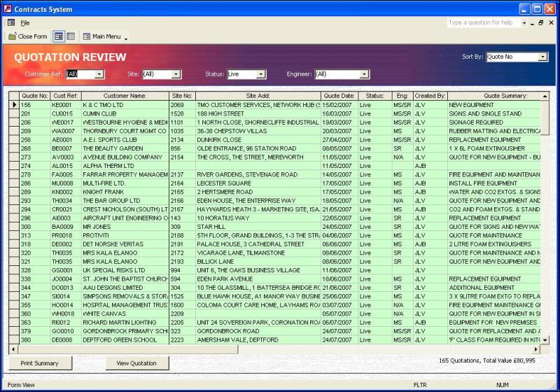Select the record selector for quote 156

point(13,104)
